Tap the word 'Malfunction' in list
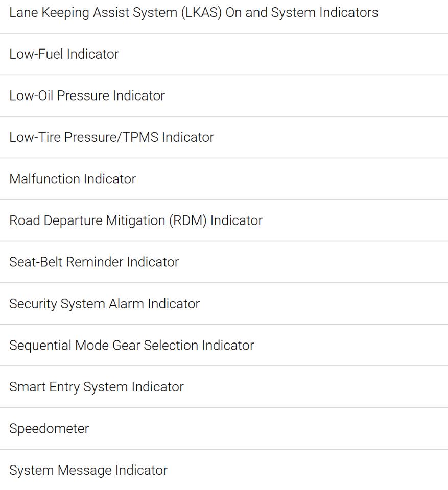The image size is (448, 490). tap(45, 179)
